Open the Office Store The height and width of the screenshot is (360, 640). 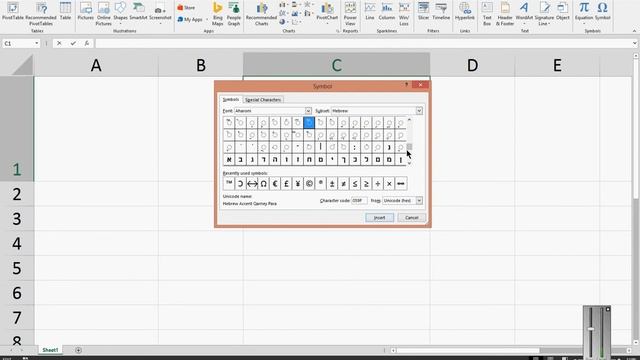(x=186, y=8)
